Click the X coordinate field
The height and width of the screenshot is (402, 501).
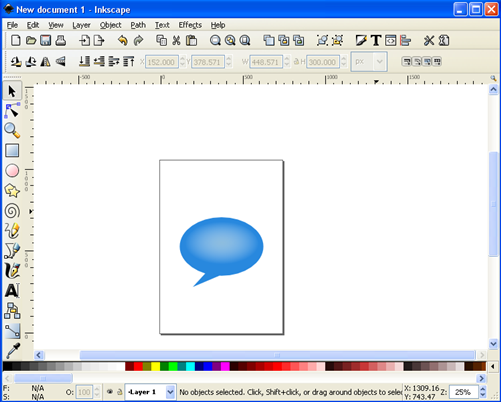[x=162, y=62]
